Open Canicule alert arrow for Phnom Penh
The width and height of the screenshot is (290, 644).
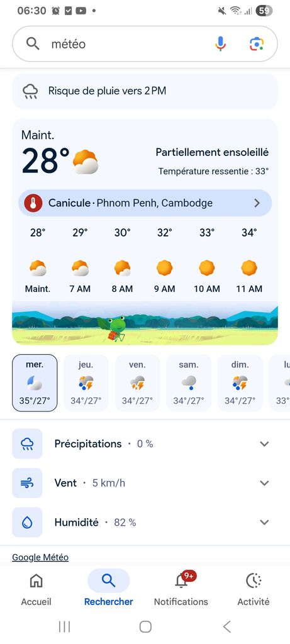257,203
